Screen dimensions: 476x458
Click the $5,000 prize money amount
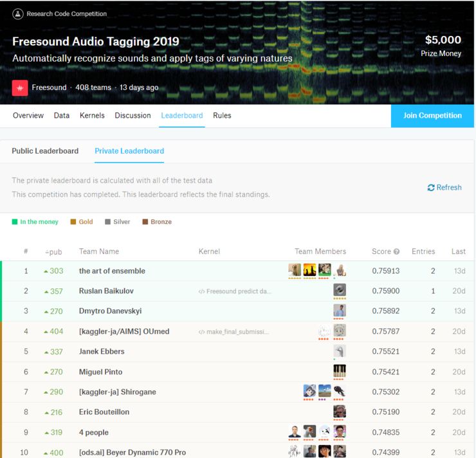click(443, 40)
